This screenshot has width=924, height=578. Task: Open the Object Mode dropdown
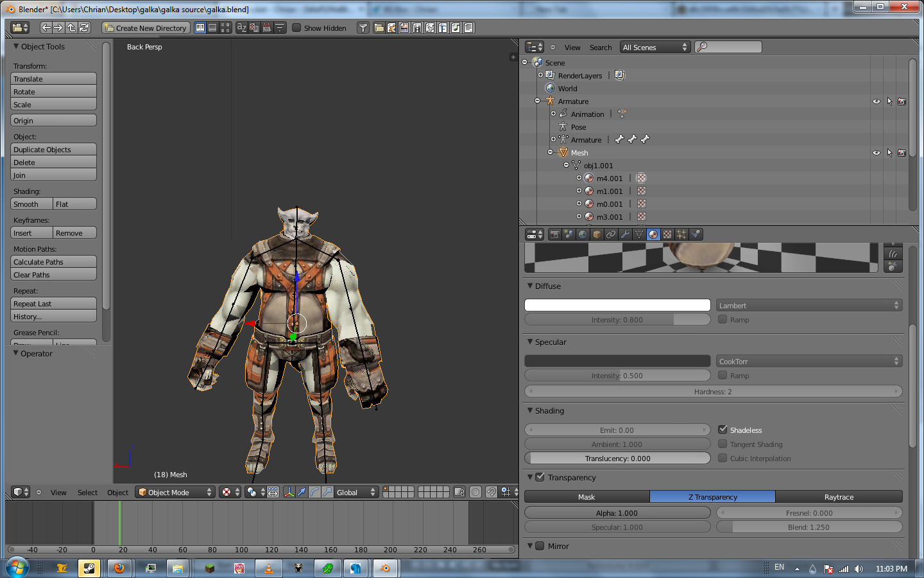click(x=175, y=492)
